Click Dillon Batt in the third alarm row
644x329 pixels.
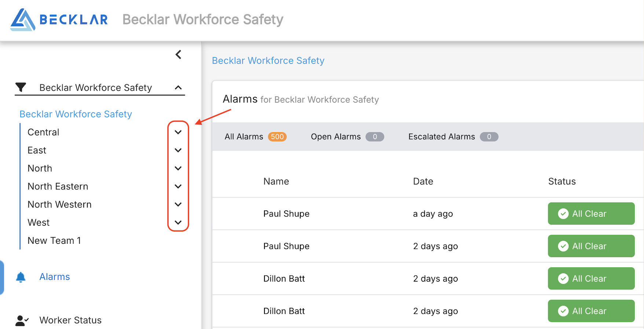click(284, 279)
